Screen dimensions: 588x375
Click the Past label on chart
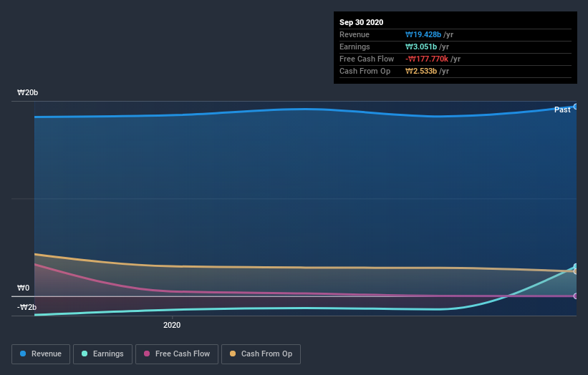(562, 109)
